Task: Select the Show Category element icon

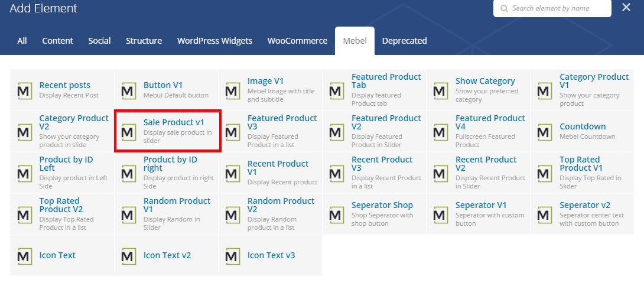Action: click(441, 90)
